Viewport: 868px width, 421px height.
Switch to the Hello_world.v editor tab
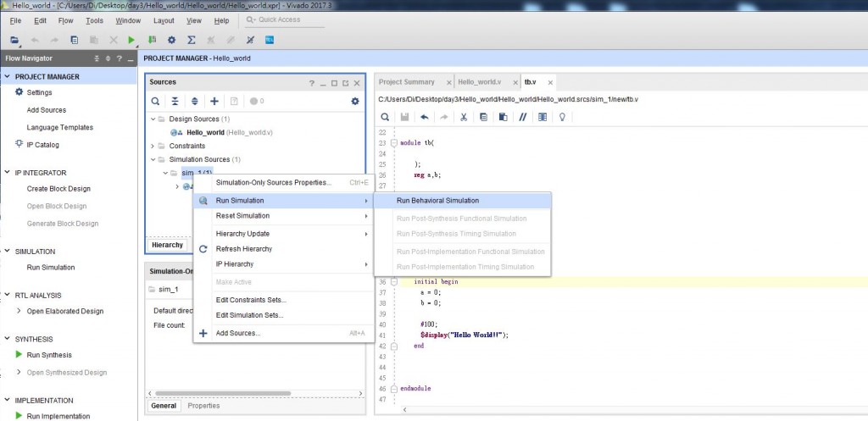click(480, 82)
